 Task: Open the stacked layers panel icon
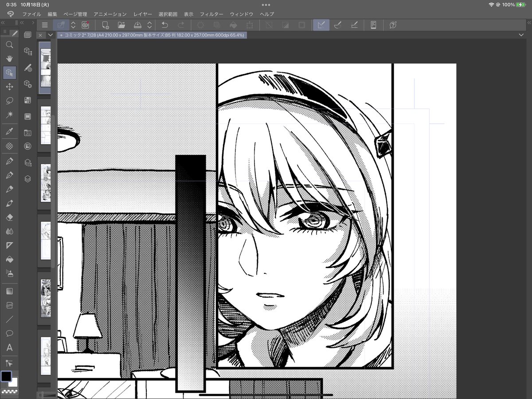(27, 179)
